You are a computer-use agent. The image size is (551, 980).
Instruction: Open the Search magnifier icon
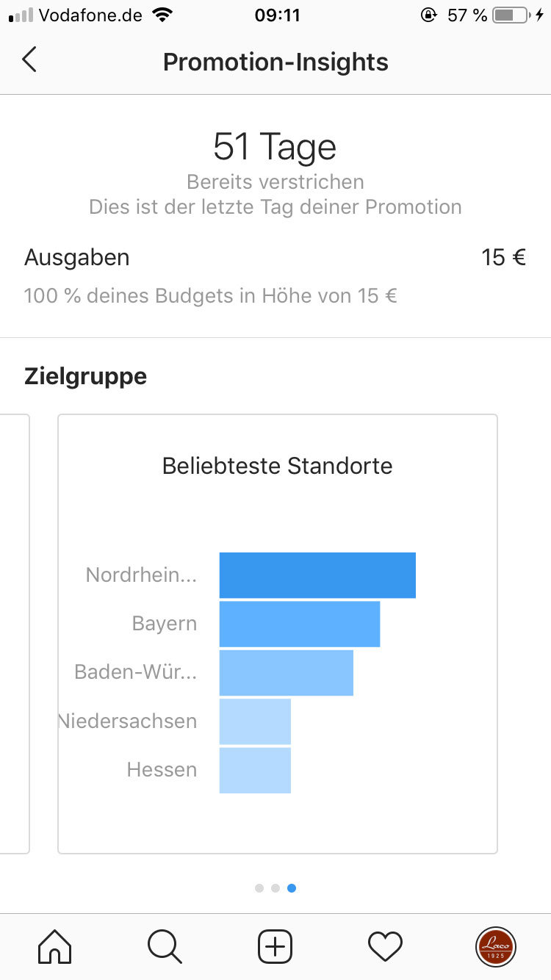(165, 946)
